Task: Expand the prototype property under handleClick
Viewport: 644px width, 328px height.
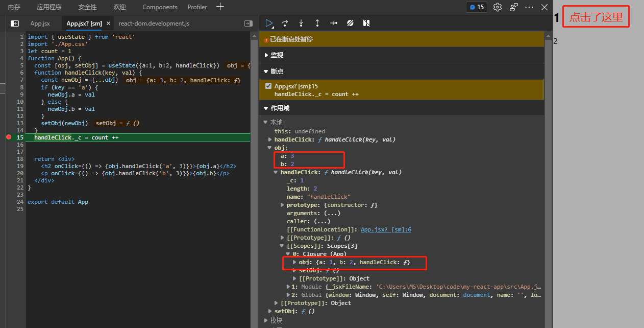Action: tap(282, 204)
